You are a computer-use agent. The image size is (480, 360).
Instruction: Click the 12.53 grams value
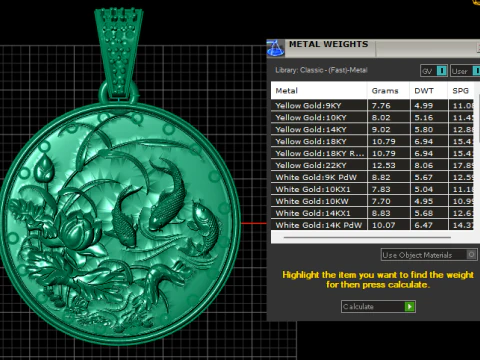click(384, 166)
